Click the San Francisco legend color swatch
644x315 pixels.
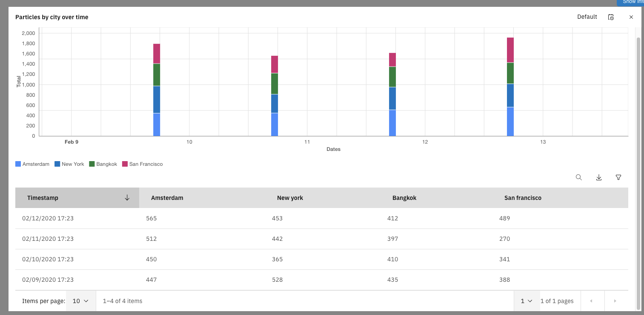124,164
